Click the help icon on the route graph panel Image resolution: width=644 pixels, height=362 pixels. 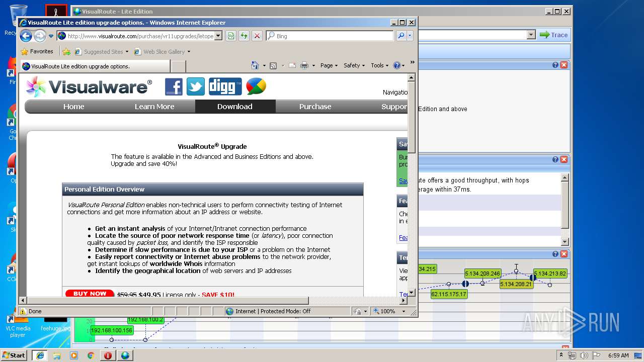click(x=555, y=254)
